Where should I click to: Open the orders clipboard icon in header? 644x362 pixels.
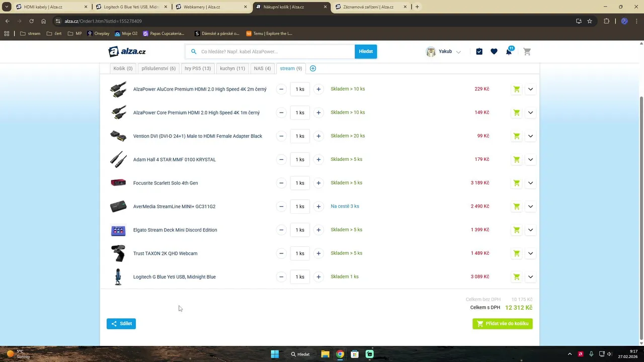coord(479,51)
